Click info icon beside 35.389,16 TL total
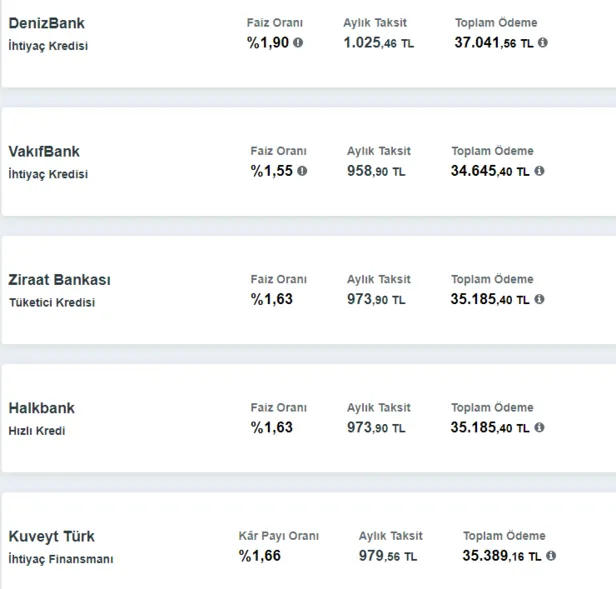The image size is (616, 589). pos(551,556)
